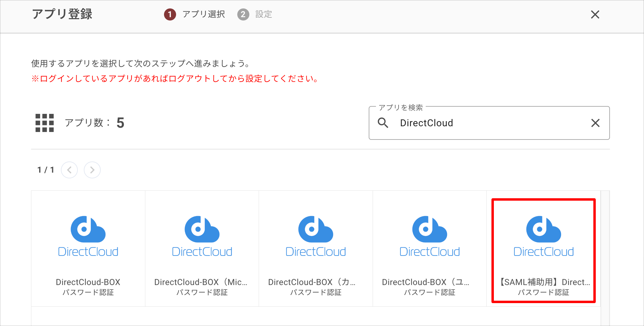The image size is (644, 326).
Task: Select the DirectCloud-BOX app card
Action: point(88,249)
